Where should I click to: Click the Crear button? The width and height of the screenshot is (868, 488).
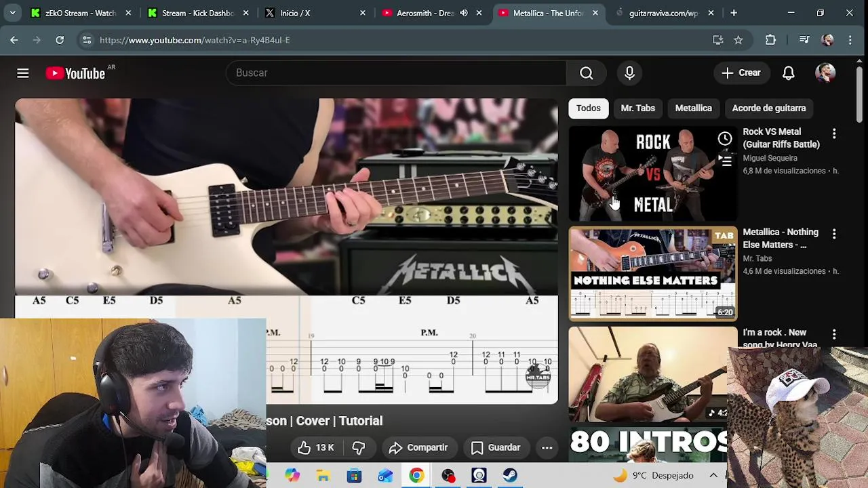pyautogui.click(x=741, y=73)
